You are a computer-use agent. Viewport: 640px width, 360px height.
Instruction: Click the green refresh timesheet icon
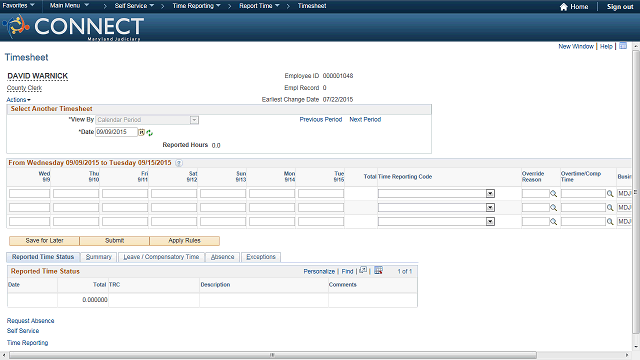(x=149, y=133)
